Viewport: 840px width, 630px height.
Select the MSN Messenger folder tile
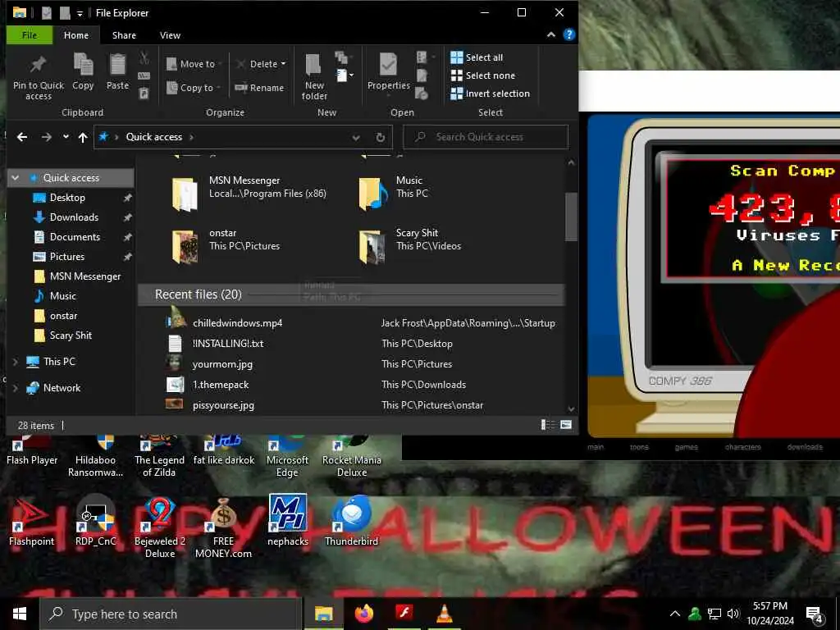click(x=249, y=193)
